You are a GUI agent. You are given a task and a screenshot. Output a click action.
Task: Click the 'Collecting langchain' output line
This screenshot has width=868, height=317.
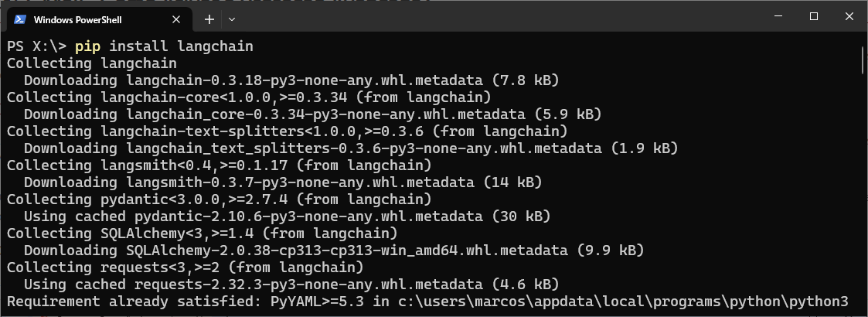[92, 63]
